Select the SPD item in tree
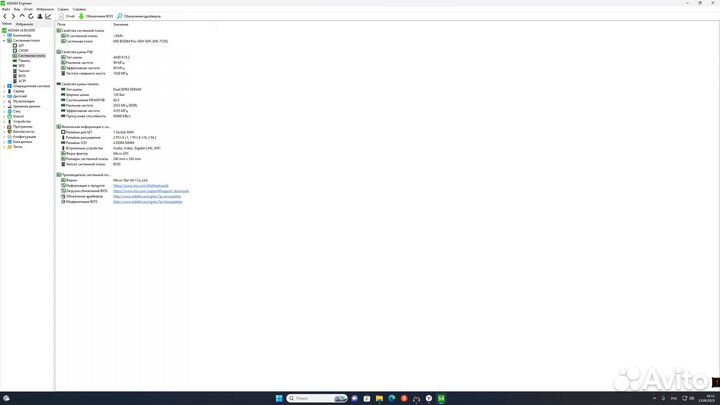Viewport: 720px width, 405px height. coord(21,66)
